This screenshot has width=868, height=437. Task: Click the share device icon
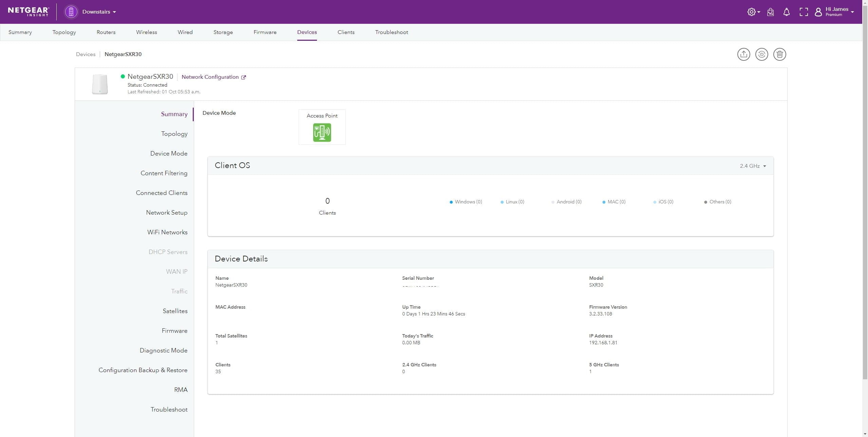pyautogui.click(x=743, y=54)
